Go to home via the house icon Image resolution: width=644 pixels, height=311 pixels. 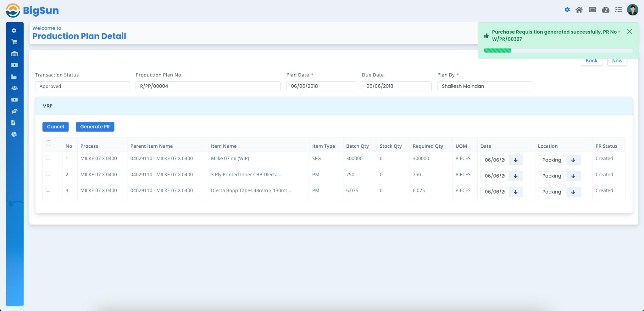pos(579,10)
